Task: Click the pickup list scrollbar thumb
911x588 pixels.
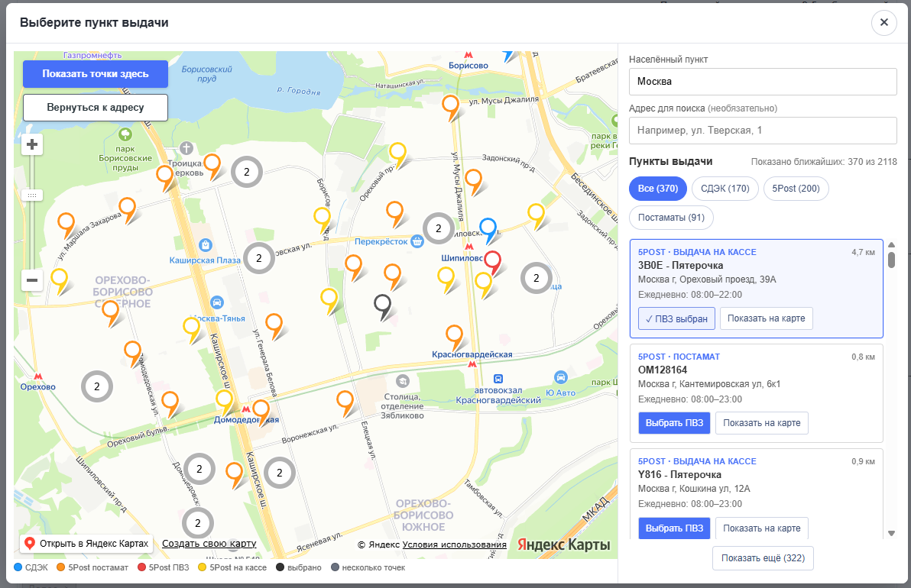Action: tap(891, 260)
